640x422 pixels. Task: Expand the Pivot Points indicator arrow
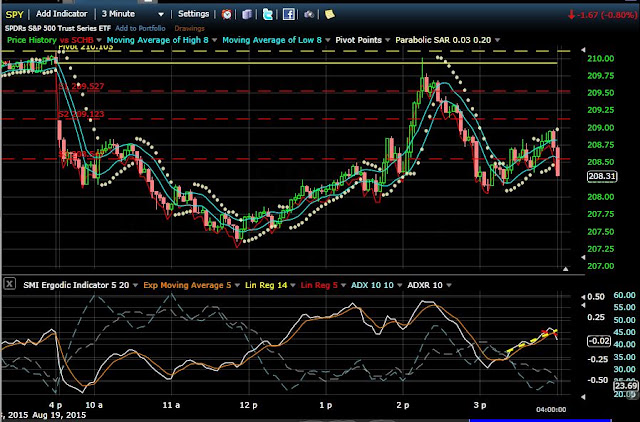pos(387,40)
